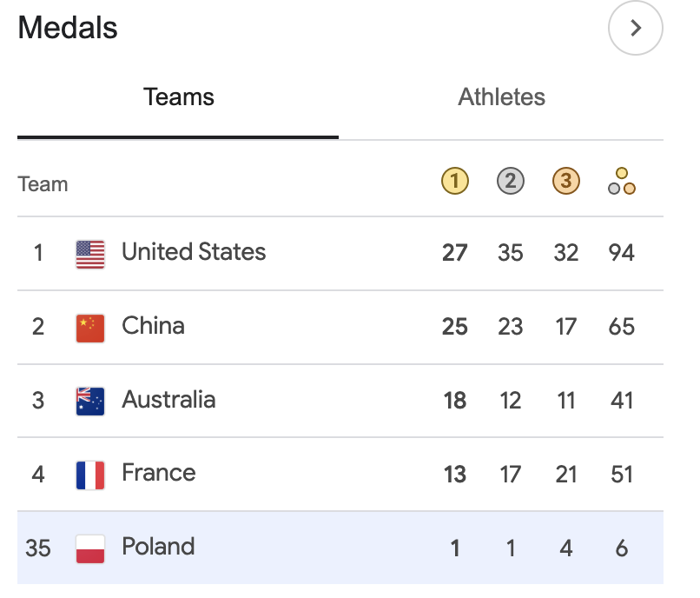Viewport: 700px width, 598px height.
Task: Click the bronze medal column icon
Action: point(566,181)
